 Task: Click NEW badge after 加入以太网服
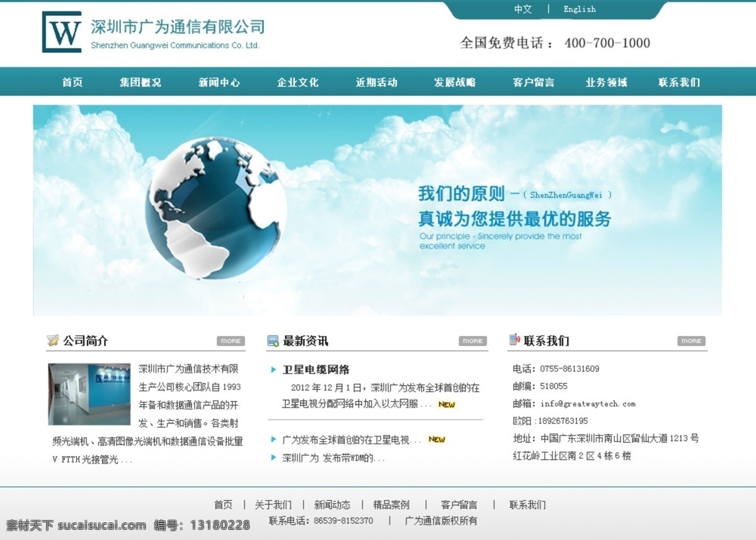coord(447,405)
